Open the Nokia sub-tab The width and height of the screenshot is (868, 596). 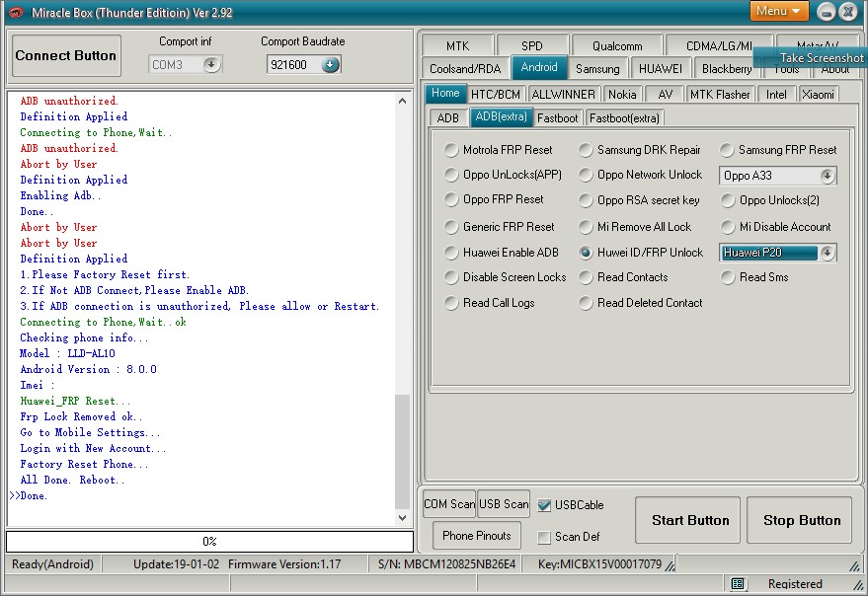tap(622, 95)
